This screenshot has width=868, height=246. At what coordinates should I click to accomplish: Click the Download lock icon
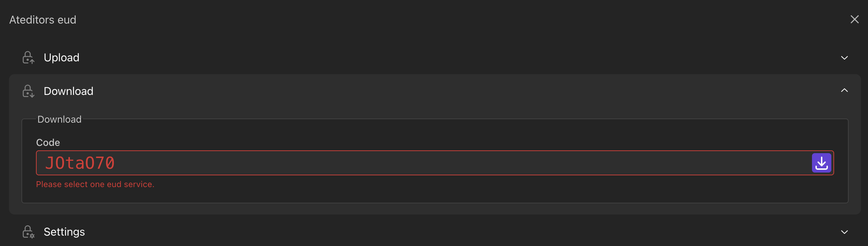click(x=28, y=91)
